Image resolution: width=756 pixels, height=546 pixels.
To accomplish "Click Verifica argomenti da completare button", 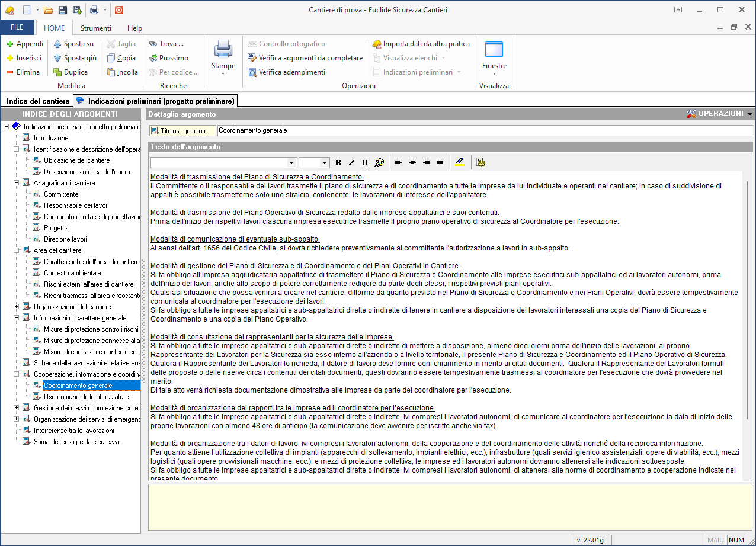I will click(305, 58).
